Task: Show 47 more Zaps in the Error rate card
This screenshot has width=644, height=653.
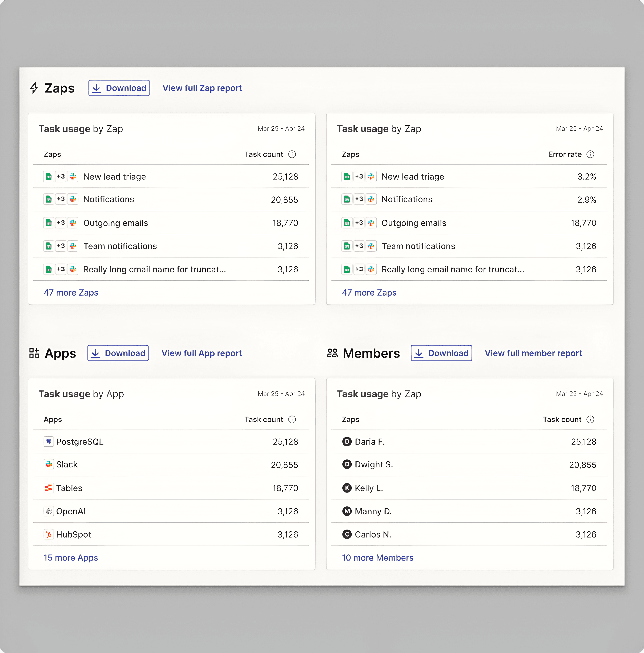Action: point(369,293)
